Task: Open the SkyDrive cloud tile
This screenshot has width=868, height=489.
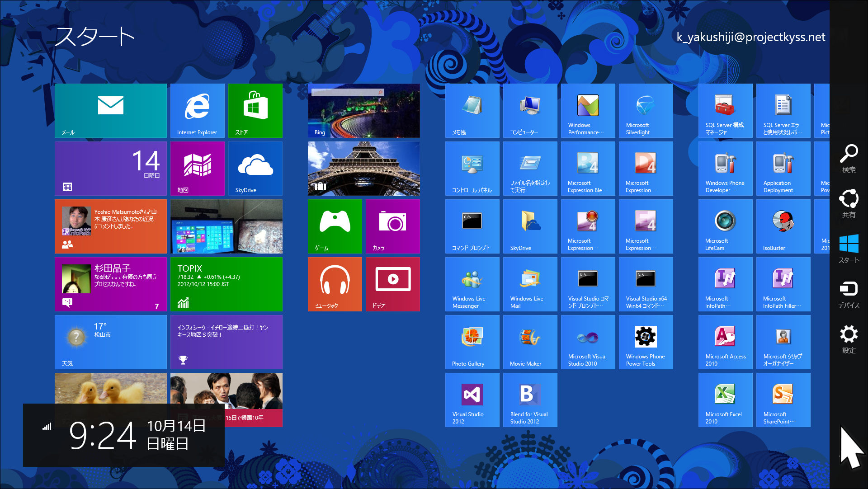Action: [x=255, y=169]
